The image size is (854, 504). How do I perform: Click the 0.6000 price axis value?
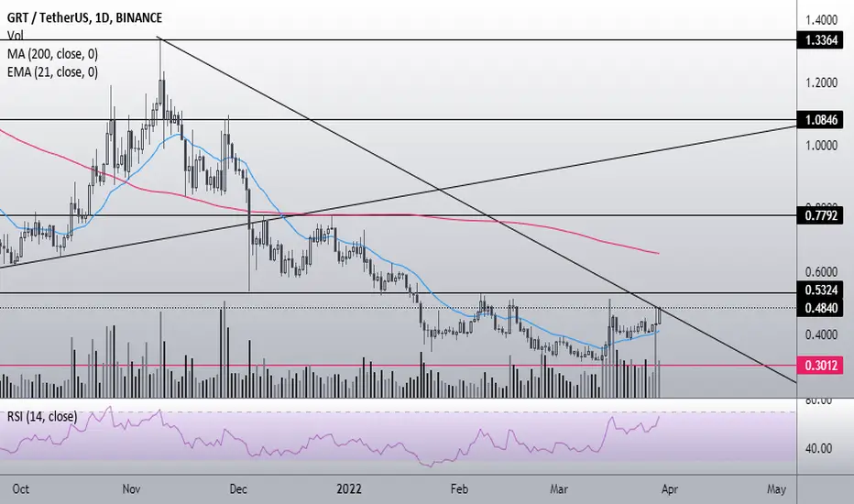click(x=821, y=271)
